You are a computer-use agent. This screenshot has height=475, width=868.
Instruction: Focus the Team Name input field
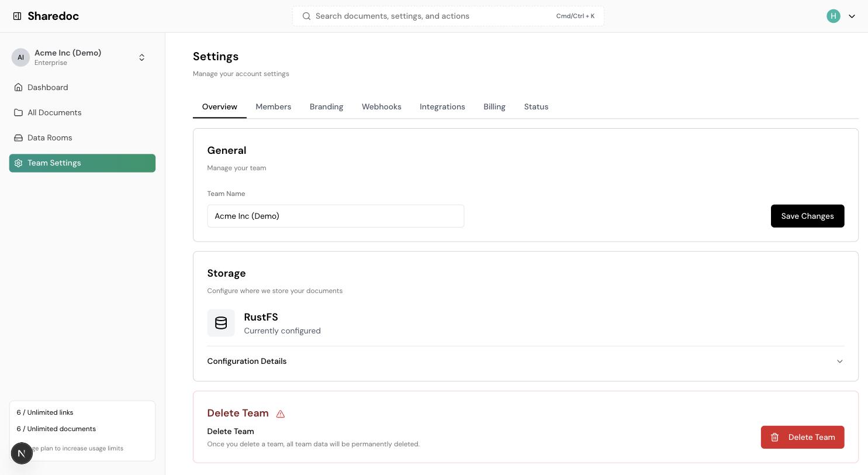[x=336, y=216]
